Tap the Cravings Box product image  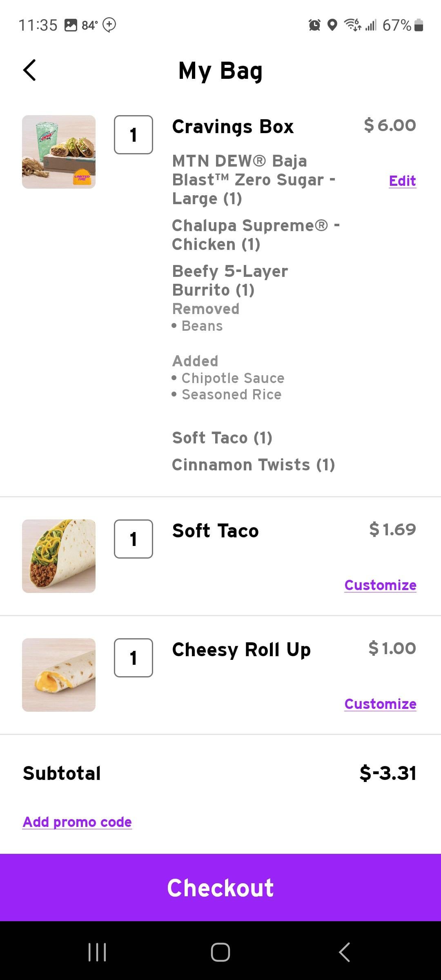pos(59,152)
